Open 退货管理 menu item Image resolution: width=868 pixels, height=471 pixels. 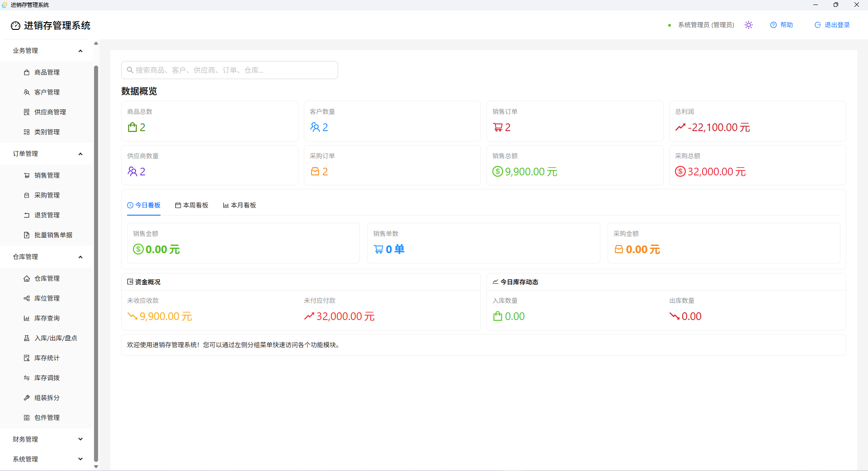47,215
